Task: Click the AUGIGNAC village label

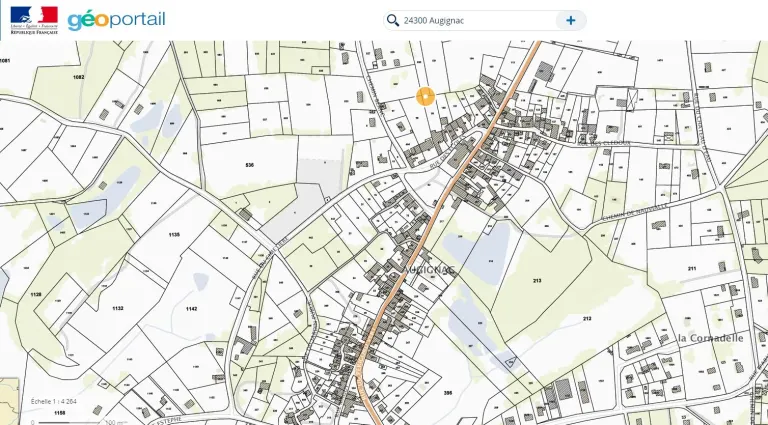Action: click(x=429, y=270)
